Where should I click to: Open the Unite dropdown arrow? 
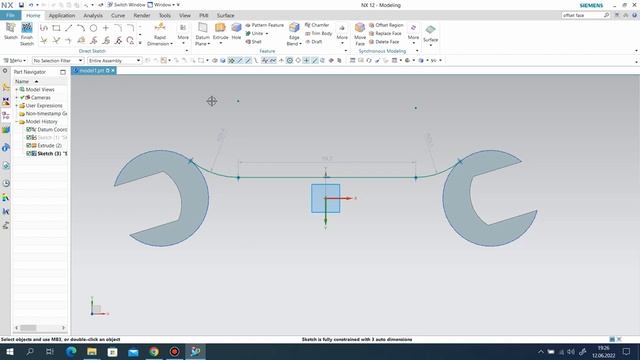pyautogui.click(x=267, y=33)
